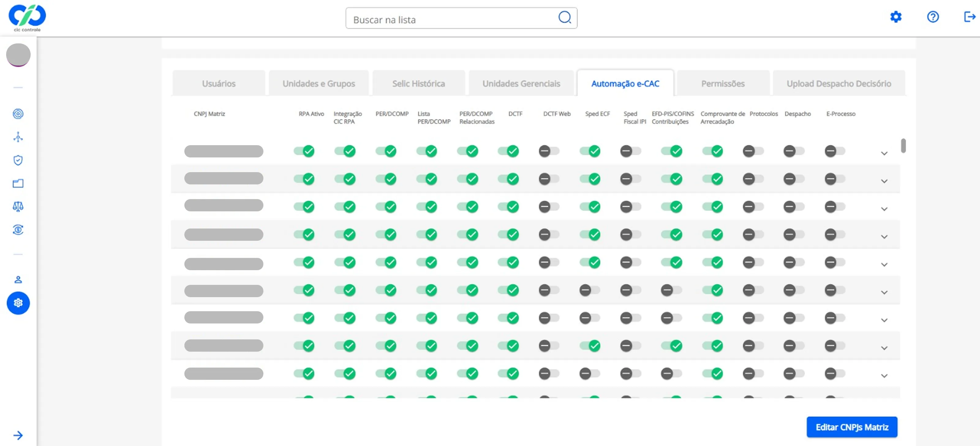This screenshot has width=980, height=446.
Task: Enable E-Processo in first row
Action: pos(835,151)
